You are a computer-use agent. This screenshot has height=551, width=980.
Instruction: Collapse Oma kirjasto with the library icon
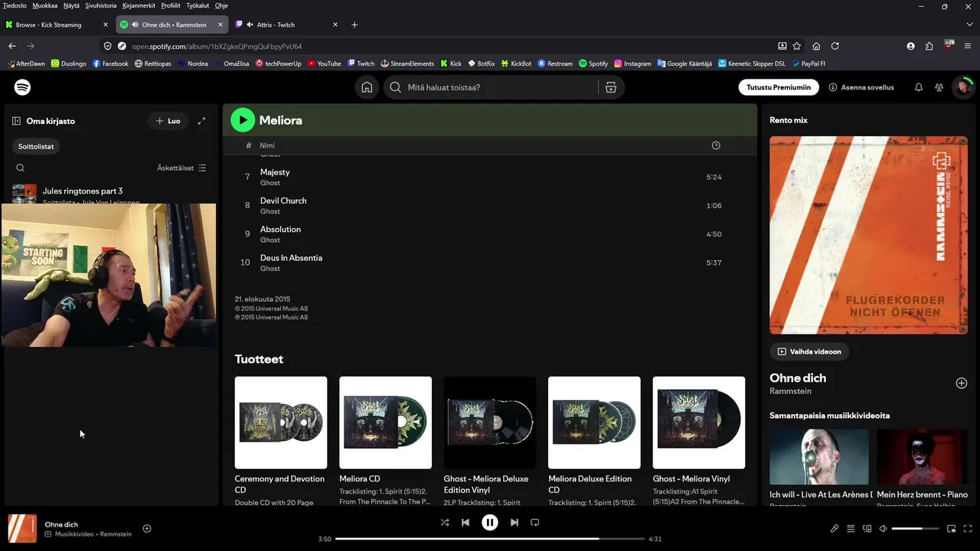click(x=16, y=121)
